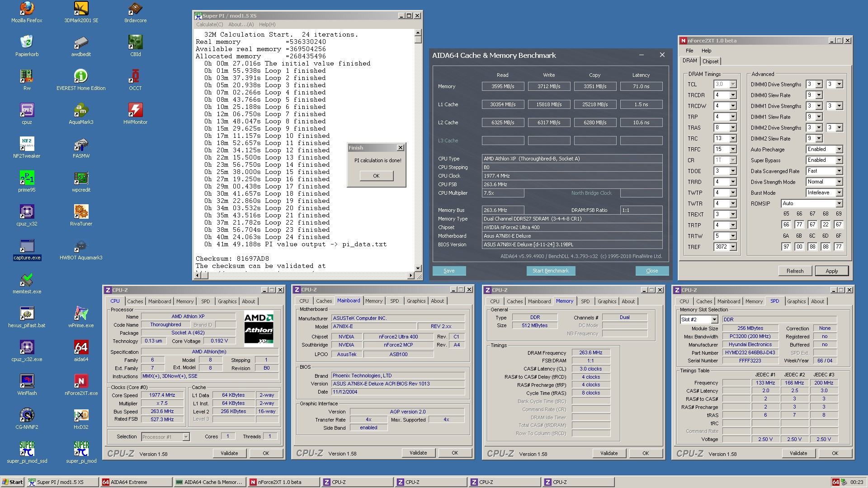Screen dimensions: 868x488
Task: Switch to Chipset tab in nForce2XT
Action: [710, 61]
